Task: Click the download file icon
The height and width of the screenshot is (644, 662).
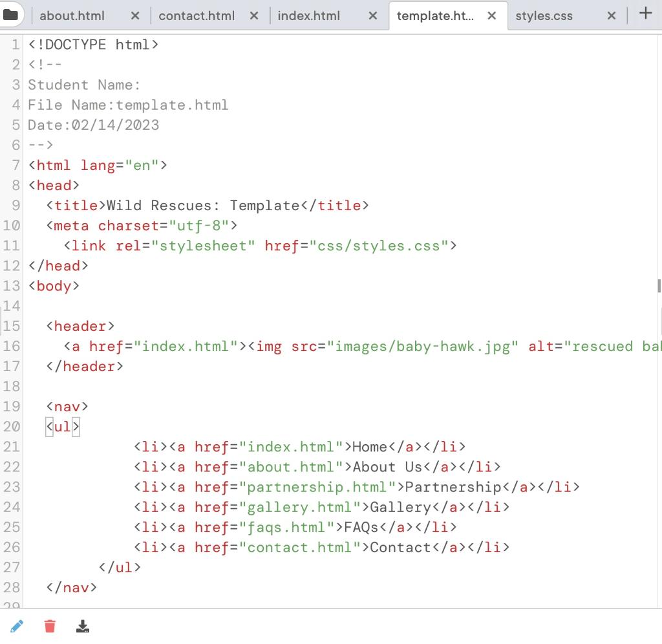Action: tap(83, 626)
